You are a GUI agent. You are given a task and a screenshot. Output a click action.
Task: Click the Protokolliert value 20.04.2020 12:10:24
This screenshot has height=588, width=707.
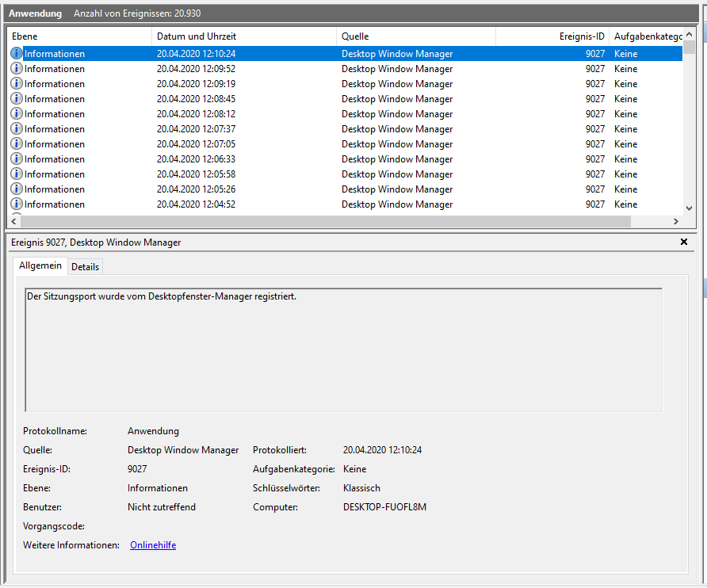382,450
